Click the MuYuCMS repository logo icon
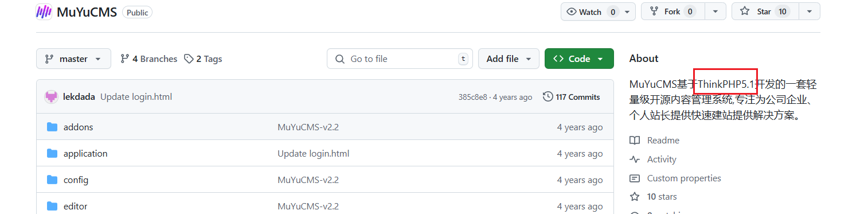This screenshot has height=214, width=868. point(44,12)
